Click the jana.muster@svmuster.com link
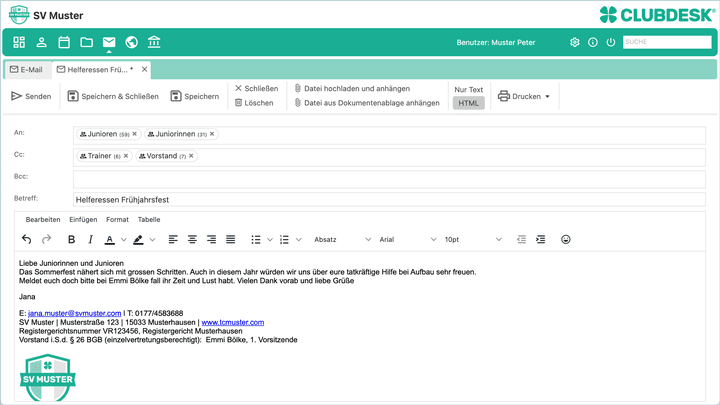The image size is (720, 405). [74, 313]
